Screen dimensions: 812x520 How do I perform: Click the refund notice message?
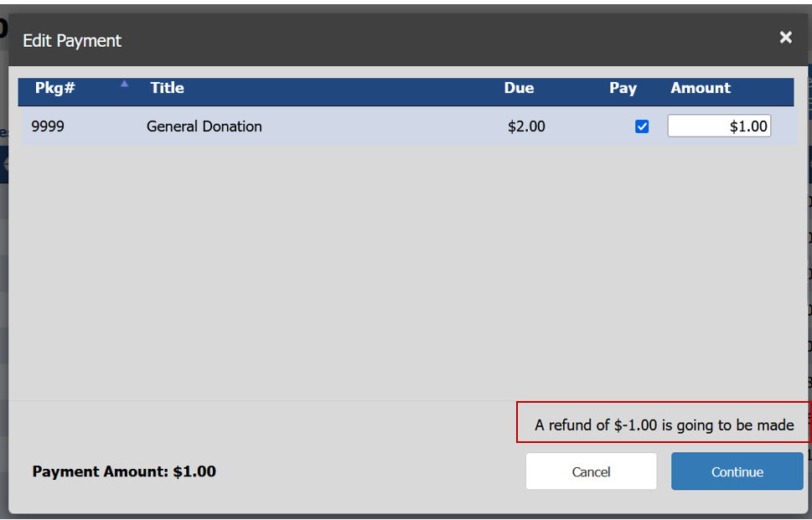click(664, 425)
